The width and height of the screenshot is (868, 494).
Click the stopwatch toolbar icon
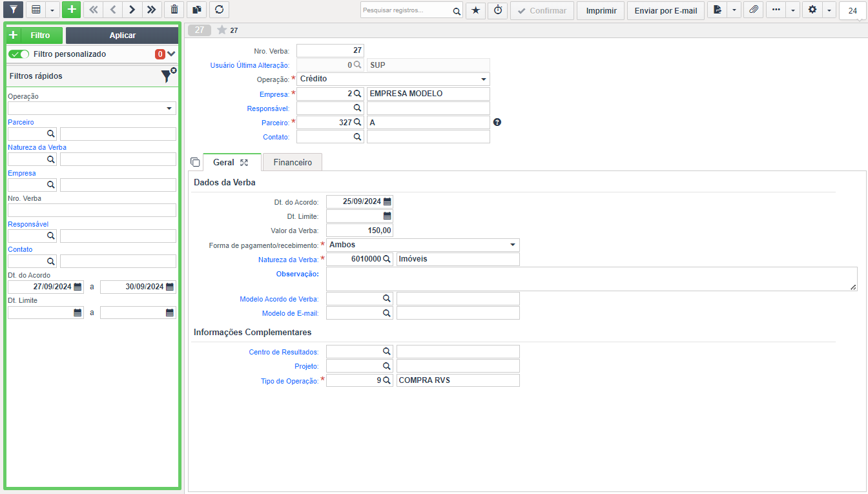point(498,10)
